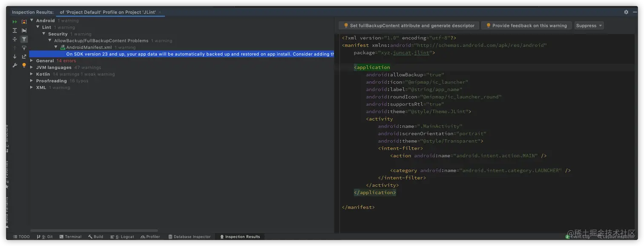Expand the General errors node
Viewport: 644px width, 246px height.
(x=32, y=60)
